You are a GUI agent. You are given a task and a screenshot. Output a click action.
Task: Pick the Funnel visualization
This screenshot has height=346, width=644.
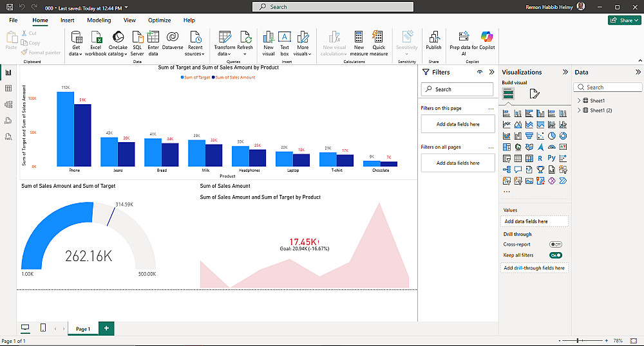click(x=529, y=136)
